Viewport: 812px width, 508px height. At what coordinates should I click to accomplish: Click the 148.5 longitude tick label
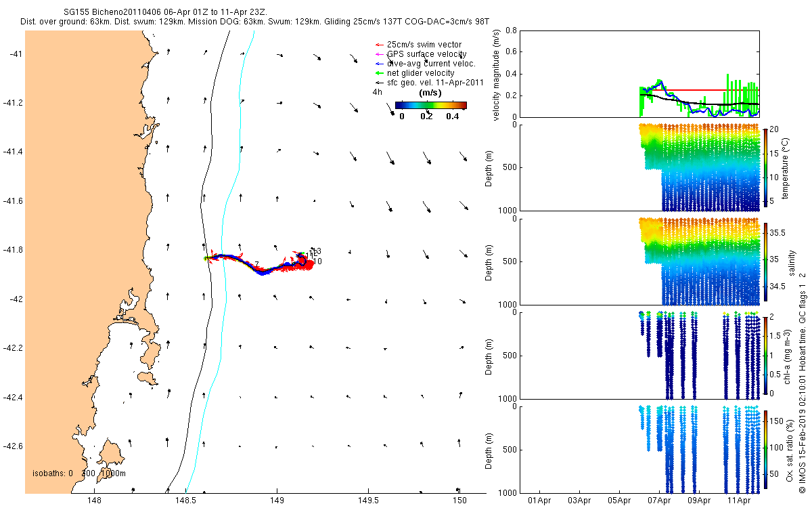(x=186, y=501)
